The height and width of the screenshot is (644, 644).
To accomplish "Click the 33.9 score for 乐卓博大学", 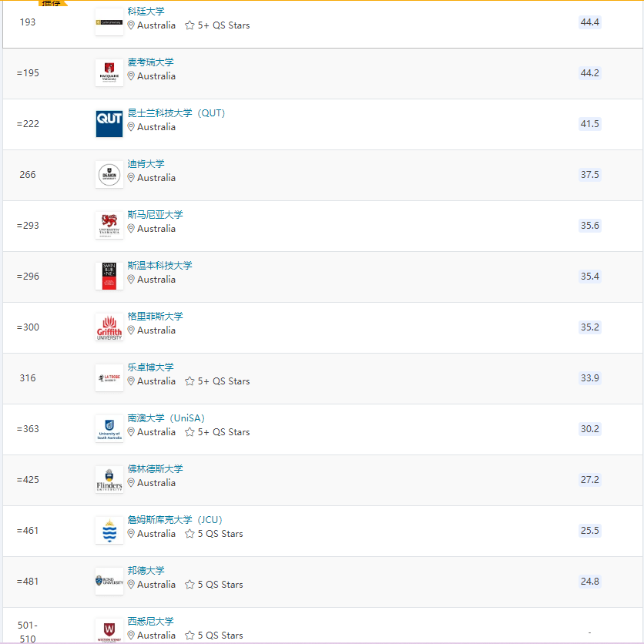I will [x=590, y=378].
